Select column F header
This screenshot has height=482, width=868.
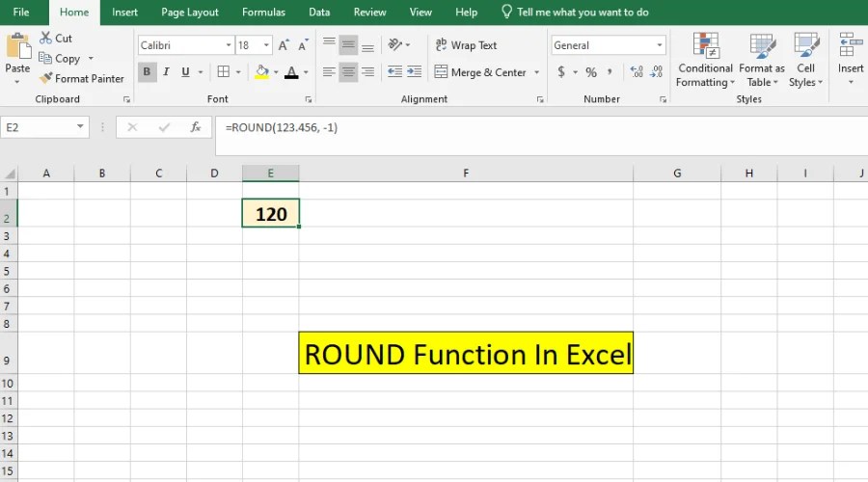(466, 174)
